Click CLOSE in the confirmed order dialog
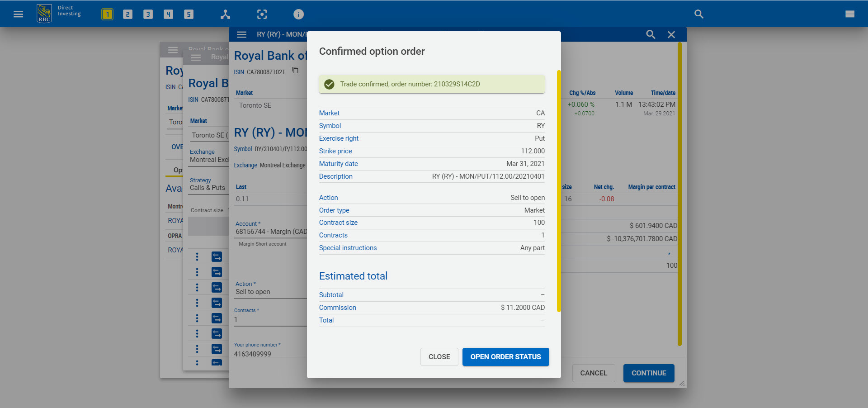This screenshot has height=408, width=868. 439,357
